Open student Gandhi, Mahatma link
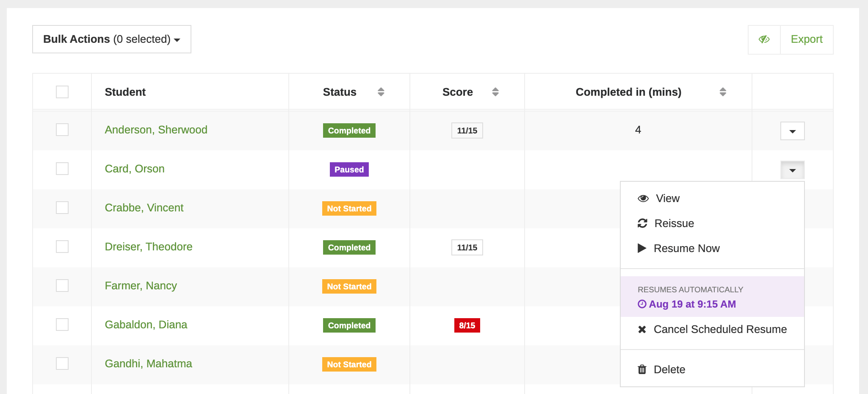The height and width of the screenshot is (394, 868). click(149, 363)
